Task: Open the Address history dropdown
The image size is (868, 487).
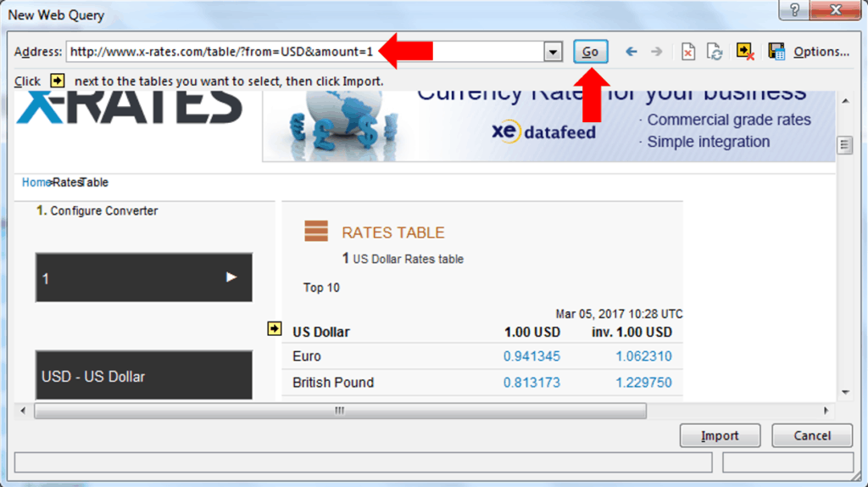Action: coord(554,52)
